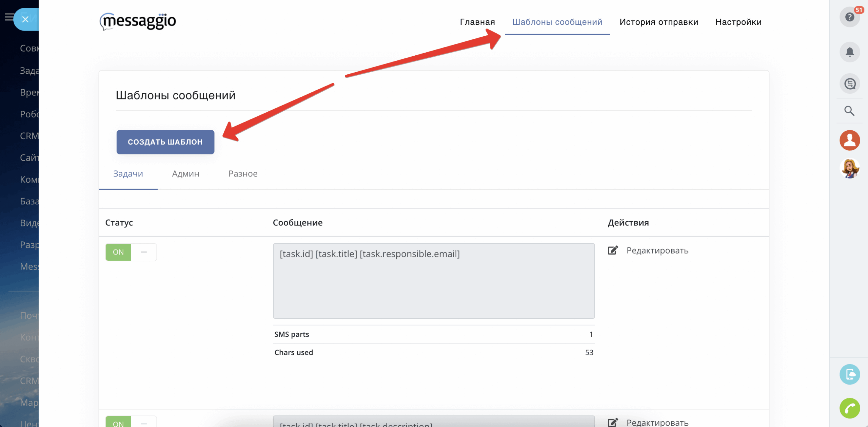Click the woman avatar thumbnail

coord(849,168)
